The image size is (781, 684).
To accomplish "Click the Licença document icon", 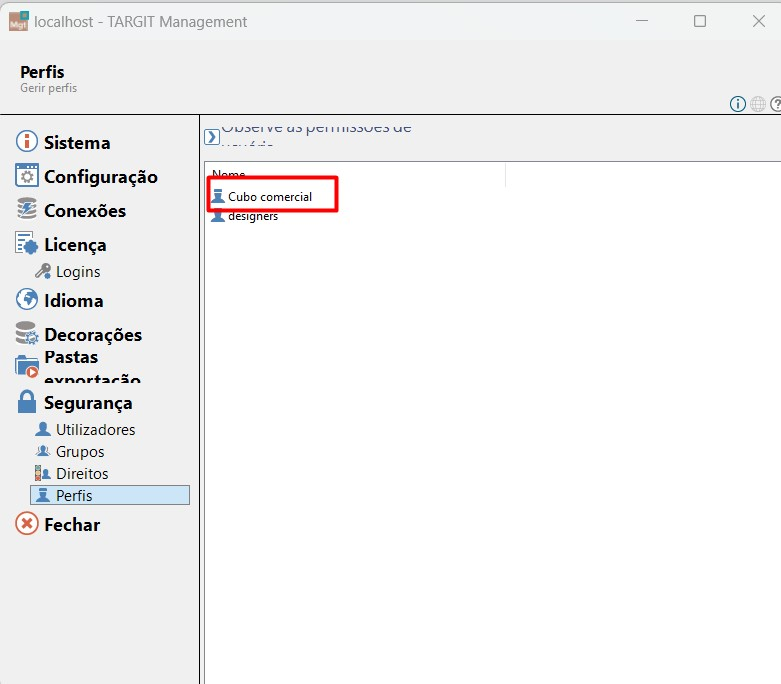I will [26, 243].
